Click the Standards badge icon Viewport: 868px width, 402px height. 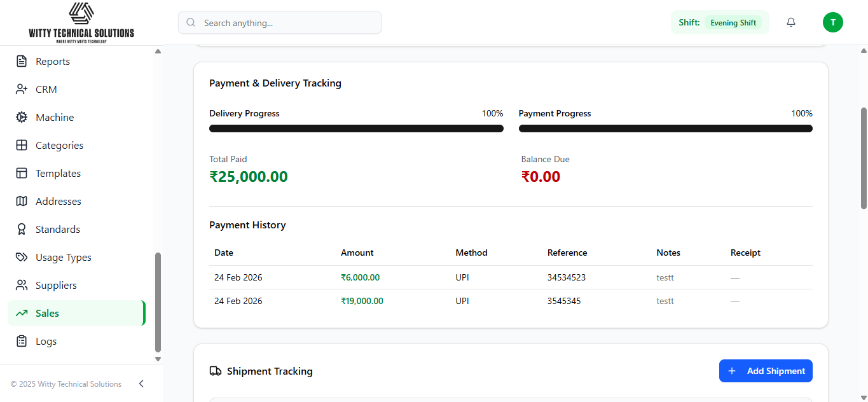point(22,230)
